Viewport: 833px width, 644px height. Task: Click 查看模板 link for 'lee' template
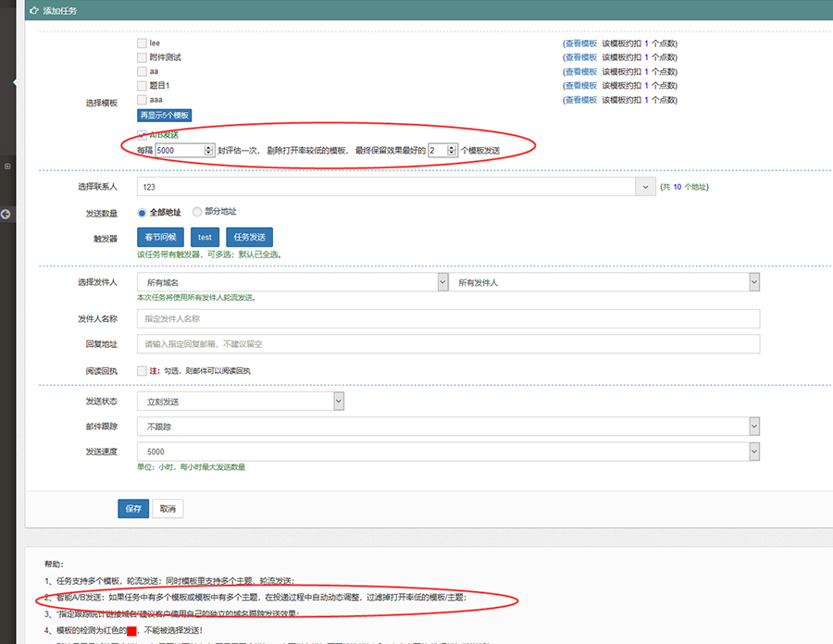click(581, 43)
